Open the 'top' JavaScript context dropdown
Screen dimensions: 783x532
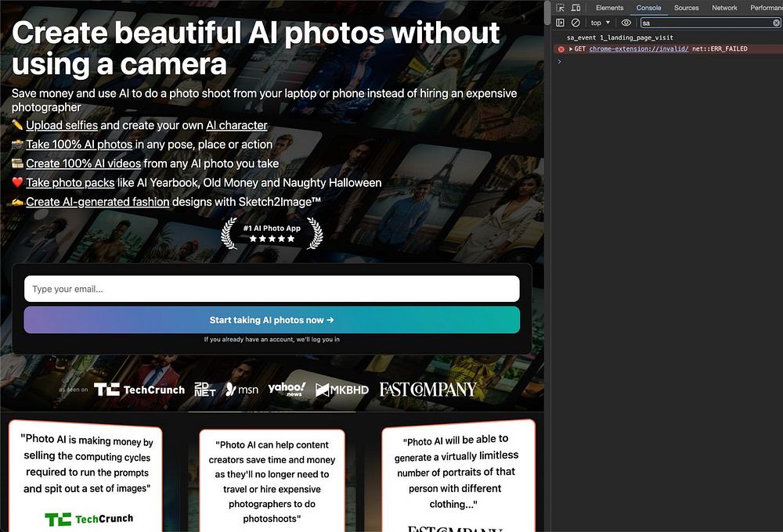[x=601, y=23]
